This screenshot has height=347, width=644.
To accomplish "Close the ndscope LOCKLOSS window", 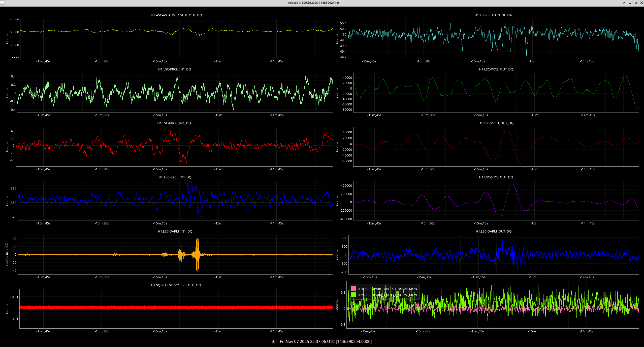I will pyautogui.click(x=641, y=3).
